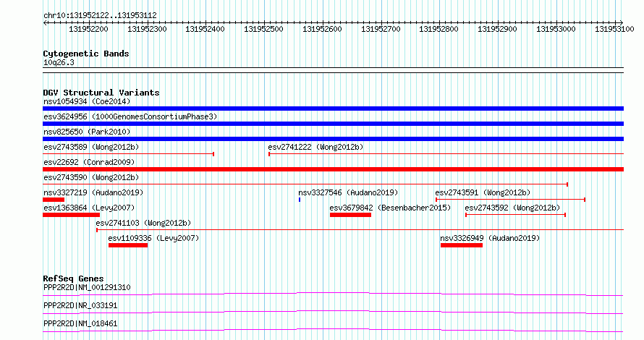The width and height of the screenshot is (644, 340).
Task: Click the esv2741103 (Wong2012b) label
Action: pos(143,223)
